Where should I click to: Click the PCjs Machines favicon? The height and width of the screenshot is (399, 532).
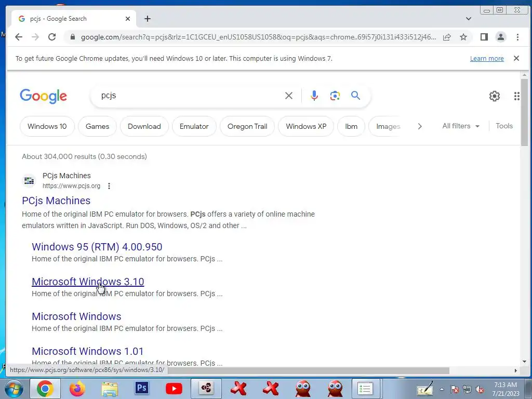tap(29, 181)
